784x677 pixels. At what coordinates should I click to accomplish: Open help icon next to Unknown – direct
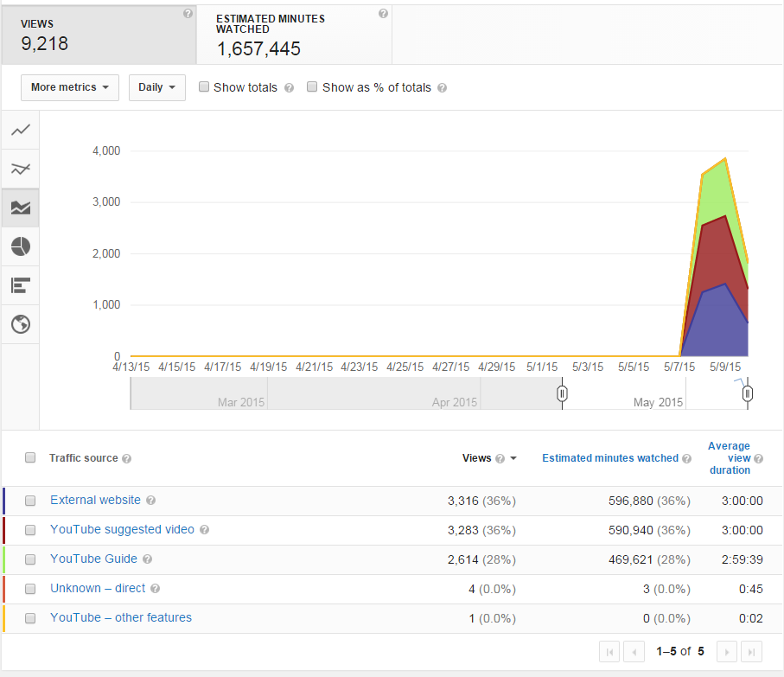pos(155,589)
